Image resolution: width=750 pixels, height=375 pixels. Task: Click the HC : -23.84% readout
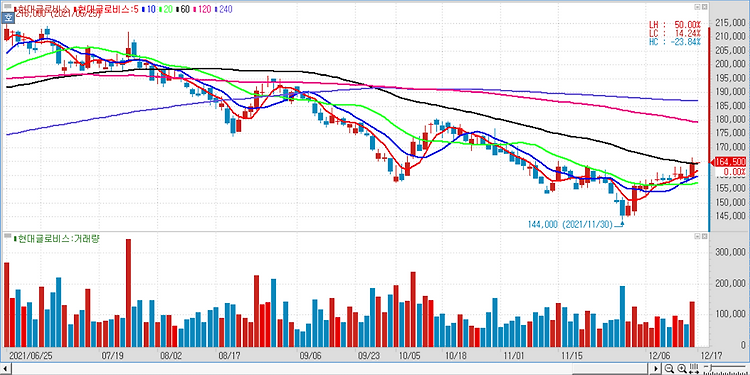(x=675, y=41)
